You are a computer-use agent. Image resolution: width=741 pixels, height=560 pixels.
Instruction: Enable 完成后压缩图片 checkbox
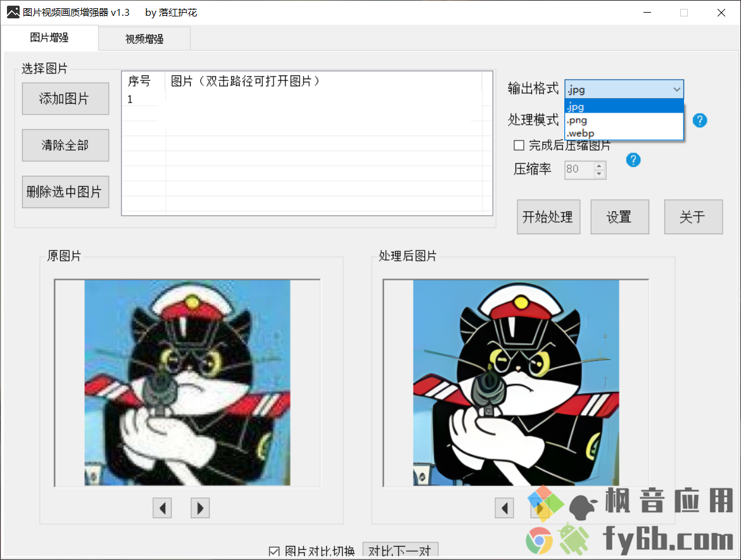pos(519,146)
